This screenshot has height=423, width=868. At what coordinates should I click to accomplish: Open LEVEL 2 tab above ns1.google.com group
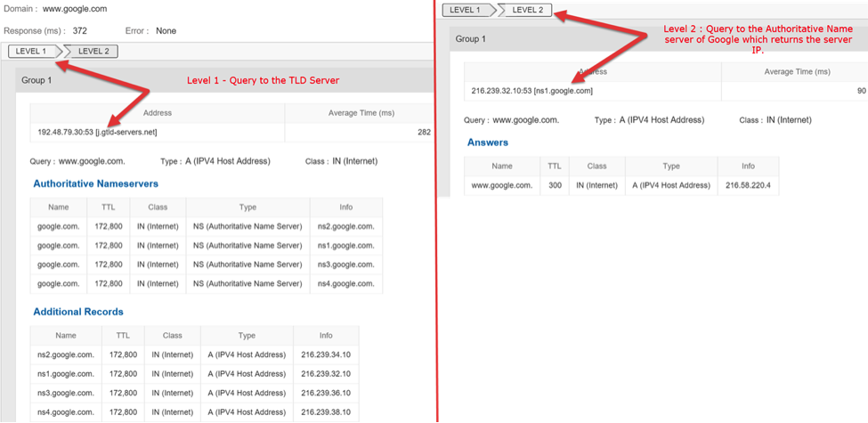[x=526, y=10]
